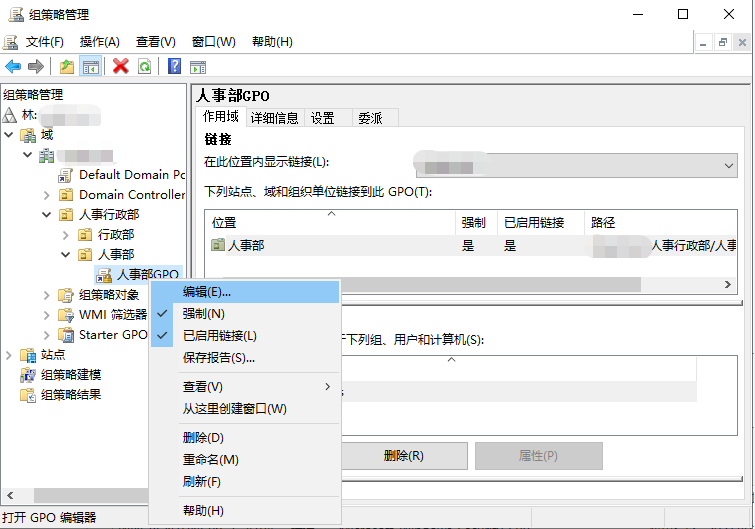Click the 路径 column header
This screenshot has width=755, height=529.
(661, 222)
